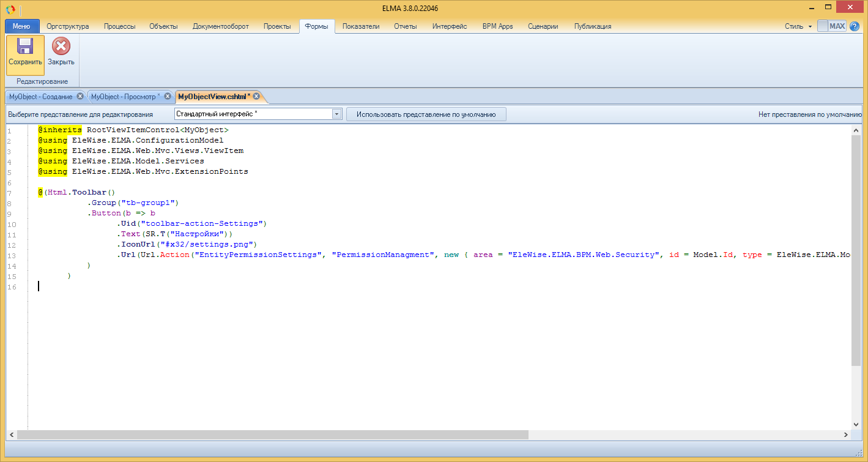Close the MyObject - Создание tab
Viewport: 868px width, 462px height.
[x=80, y=97]
